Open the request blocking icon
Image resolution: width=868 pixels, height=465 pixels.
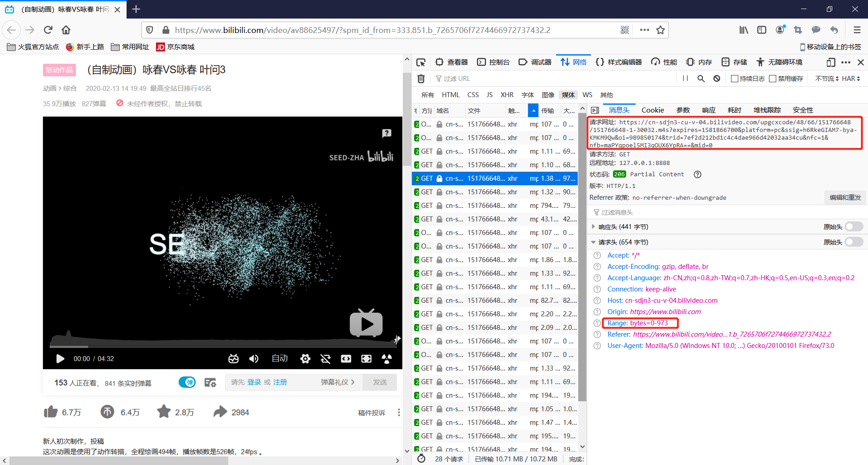click(x=717, y=79)
